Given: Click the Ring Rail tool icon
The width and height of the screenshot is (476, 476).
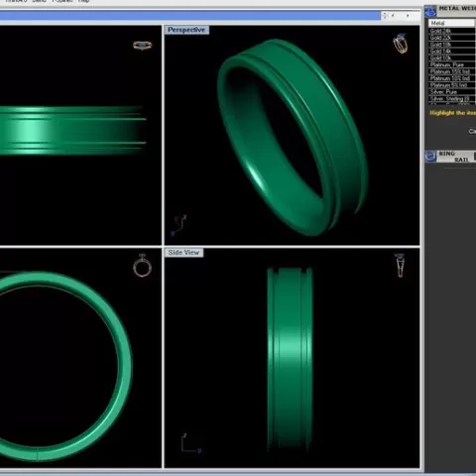Looking at the screenshot, I should pyautogui.click(x=430, y=156).
